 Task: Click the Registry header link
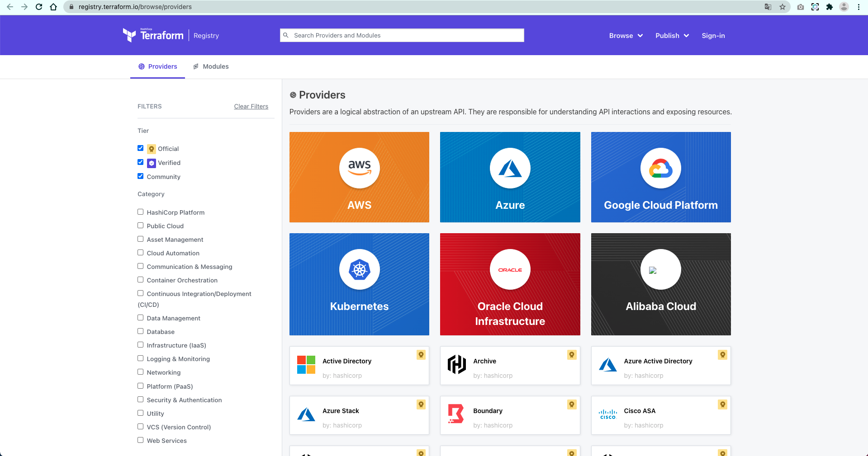coord(206,36)
